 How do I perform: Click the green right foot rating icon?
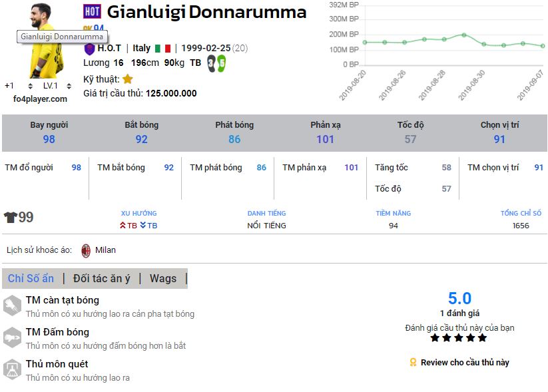[x=221, y=63]
